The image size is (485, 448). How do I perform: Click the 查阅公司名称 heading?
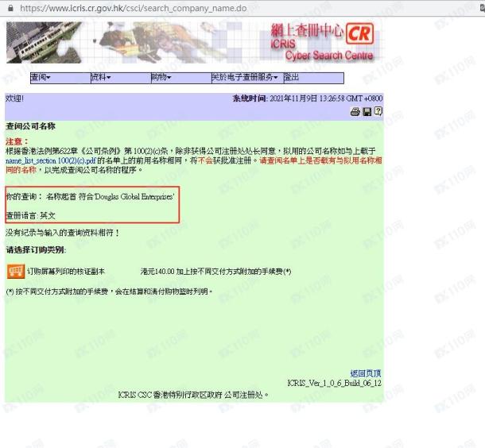pyautogui.click(x=31, y=126)
